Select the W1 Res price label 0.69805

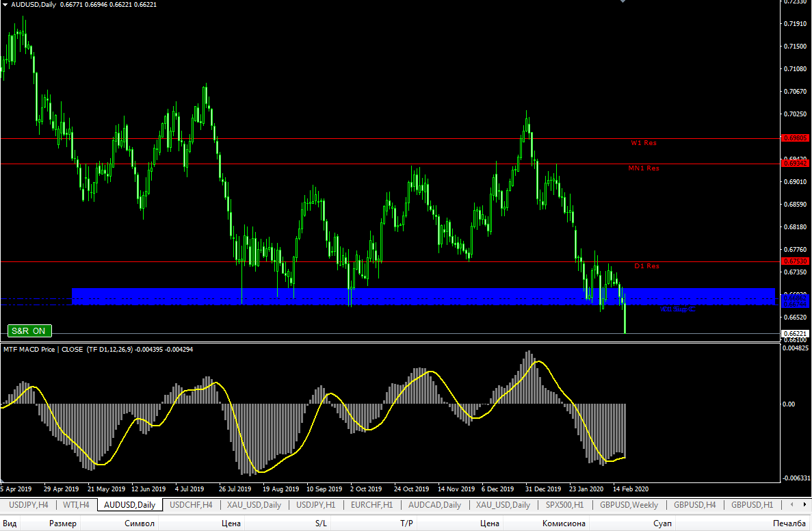pos(795,138)
